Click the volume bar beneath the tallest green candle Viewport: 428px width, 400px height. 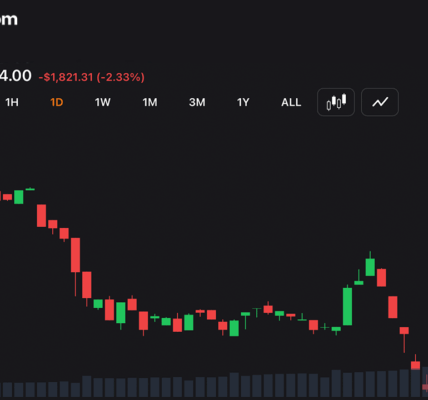[347, 385]
